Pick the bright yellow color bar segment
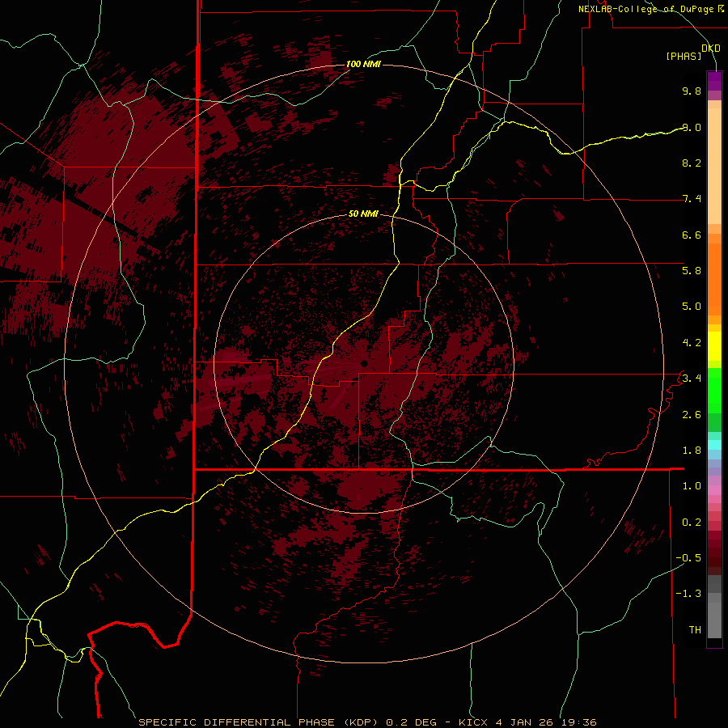The image size is (728, 728). [714, 346]
